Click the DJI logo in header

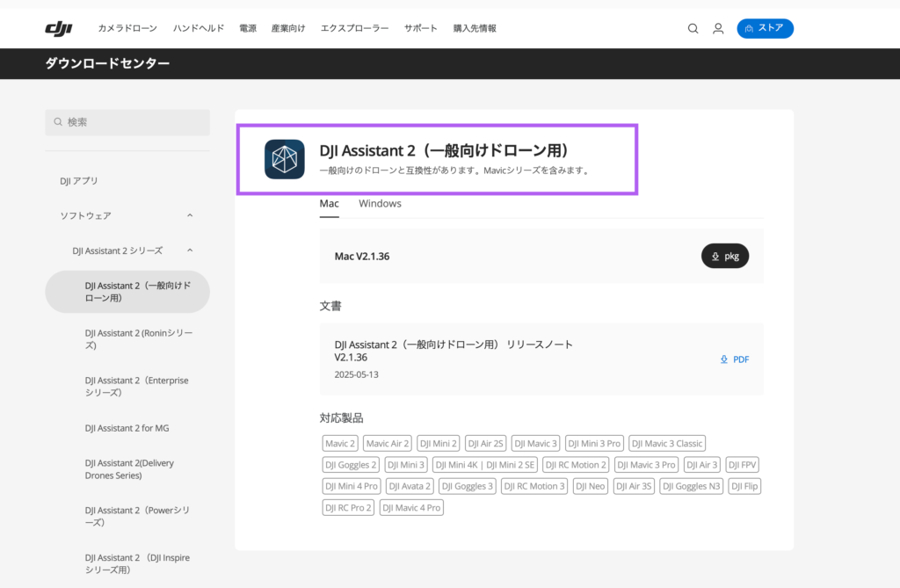coord(59,28)
